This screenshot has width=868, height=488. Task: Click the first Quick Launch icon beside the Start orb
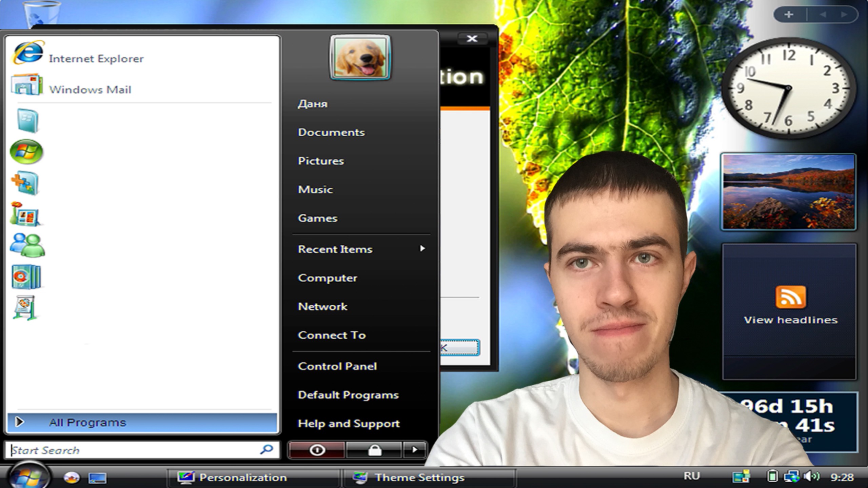pyautogui.click(x=72, y=477)
